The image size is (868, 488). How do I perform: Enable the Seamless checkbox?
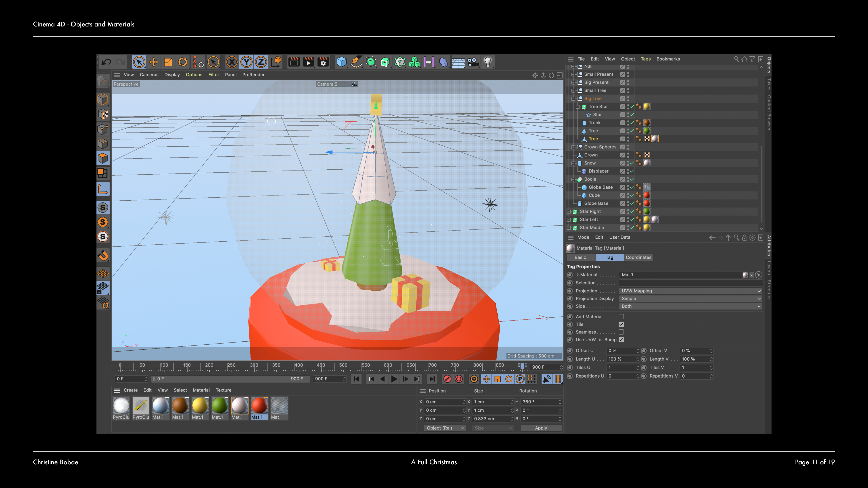pos(621,332)
